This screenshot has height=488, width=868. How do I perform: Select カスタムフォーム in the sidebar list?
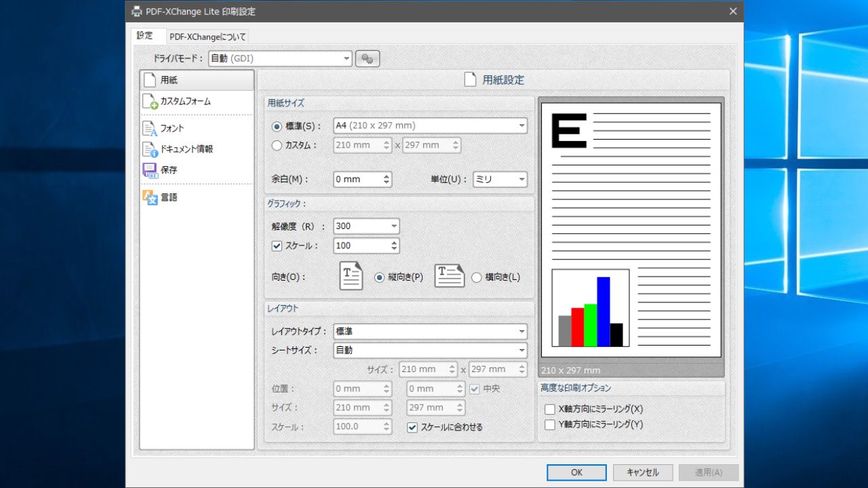[x=197, y=102]
